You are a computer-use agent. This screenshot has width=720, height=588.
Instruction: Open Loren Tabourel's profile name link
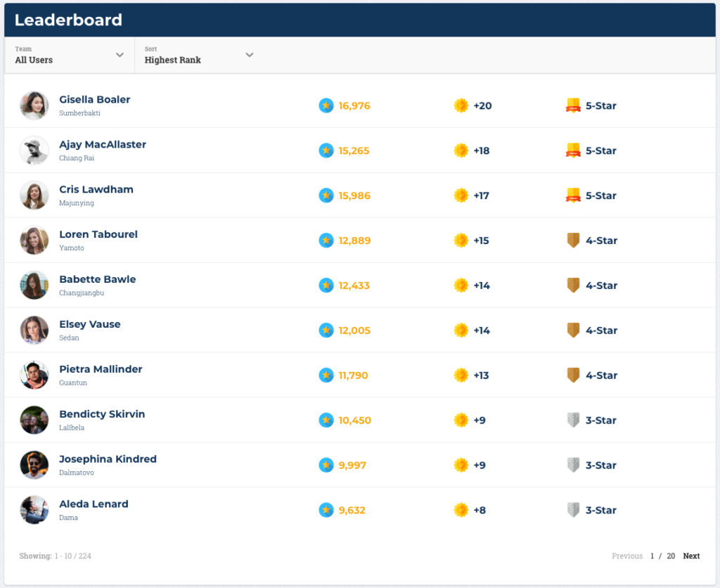coord(98,234)
